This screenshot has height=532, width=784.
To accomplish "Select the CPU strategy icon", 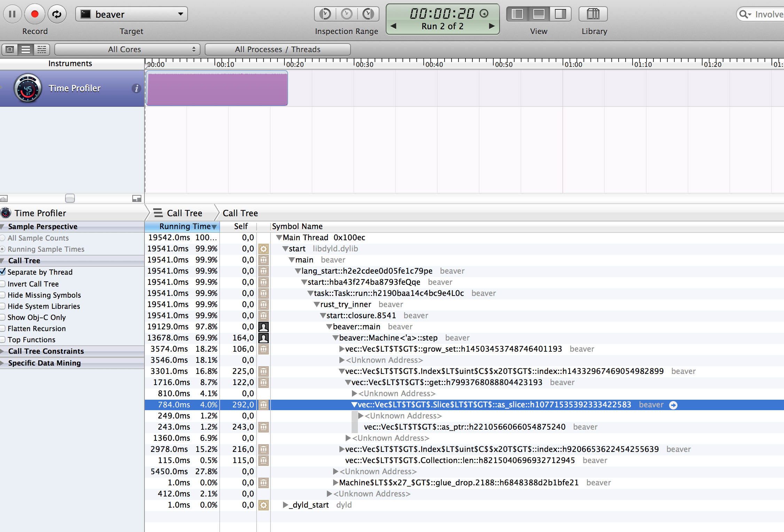I will (x=10, y=49).
